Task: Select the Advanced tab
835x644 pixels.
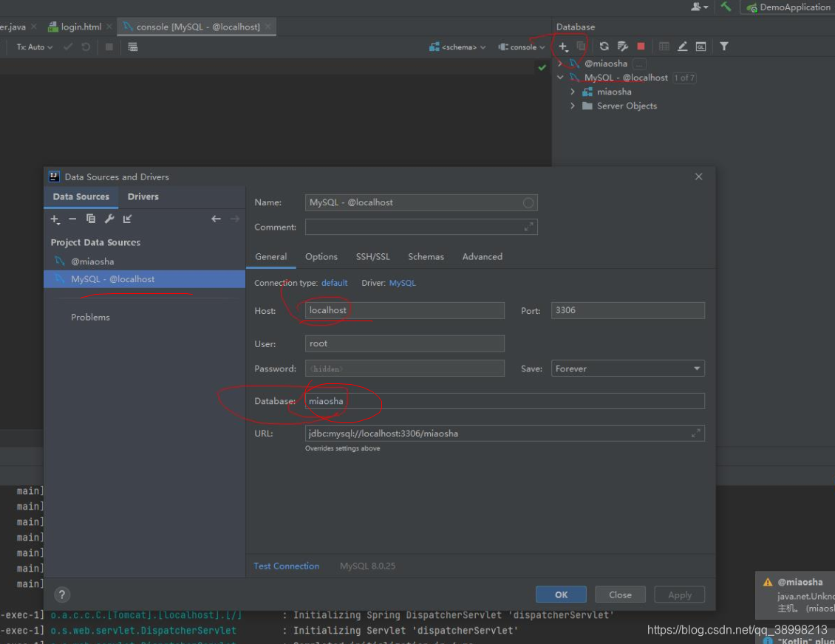Action: click(x=483, y=256)
